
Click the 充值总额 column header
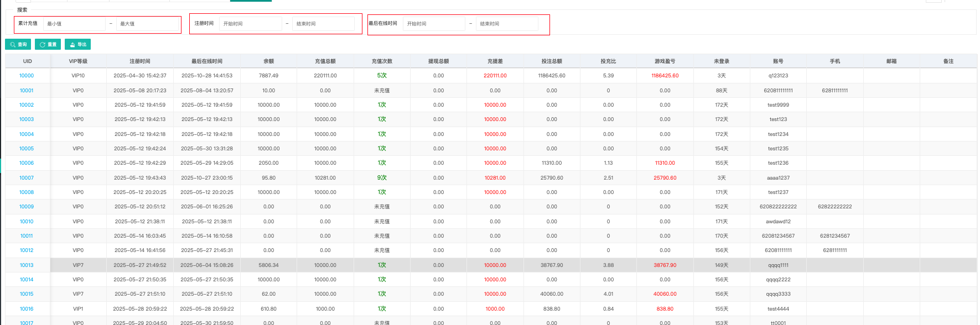[325, 61]
